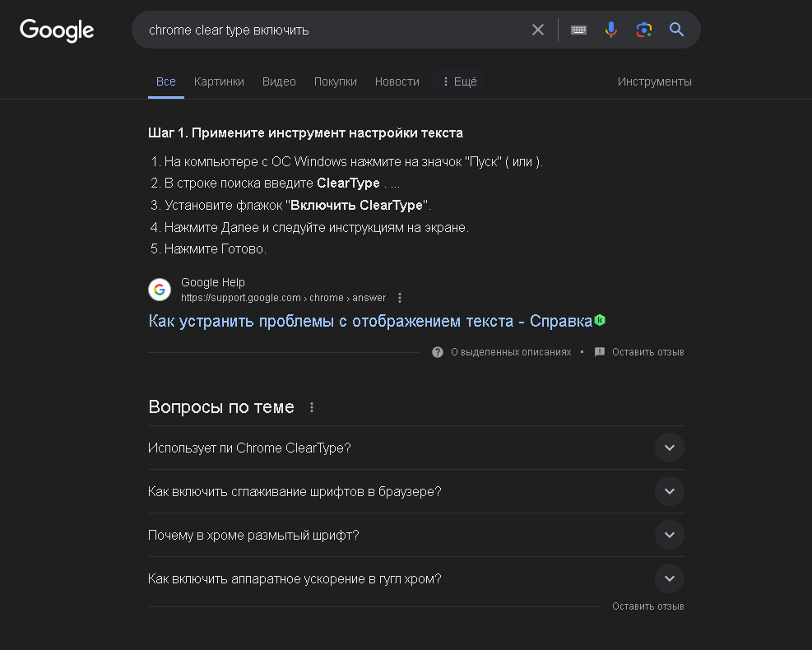Click the Google Help favicon
Image resolution: width=812 pixels, height=650 pixels.
(x=159, y=290)
